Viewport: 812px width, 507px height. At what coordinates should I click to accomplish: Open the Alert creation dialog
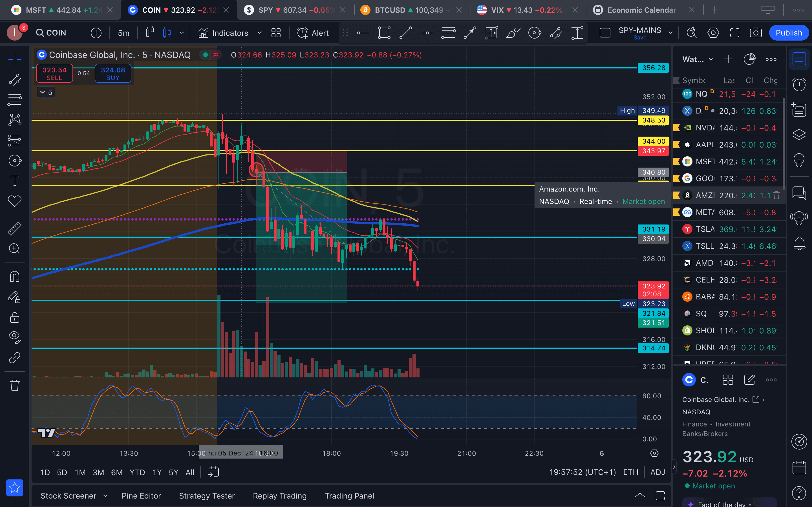(313, 33)
